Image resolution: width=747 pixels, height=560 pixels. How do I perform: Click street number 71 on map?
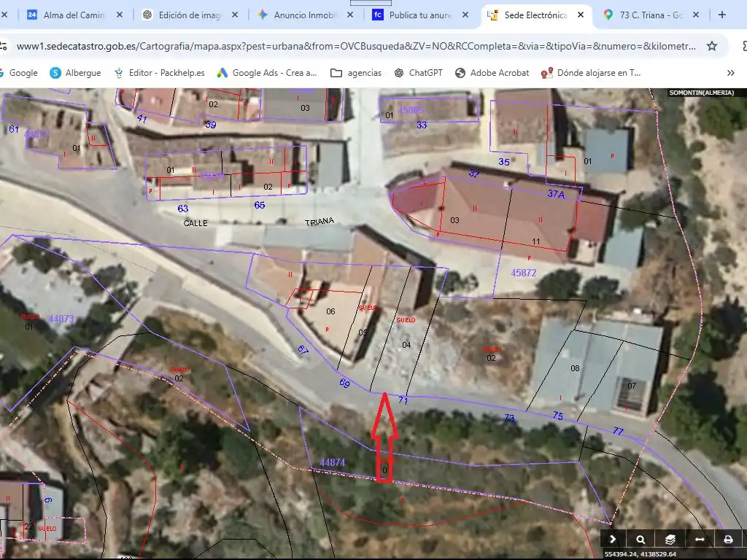pyautogui.click(x=403, y=400)
